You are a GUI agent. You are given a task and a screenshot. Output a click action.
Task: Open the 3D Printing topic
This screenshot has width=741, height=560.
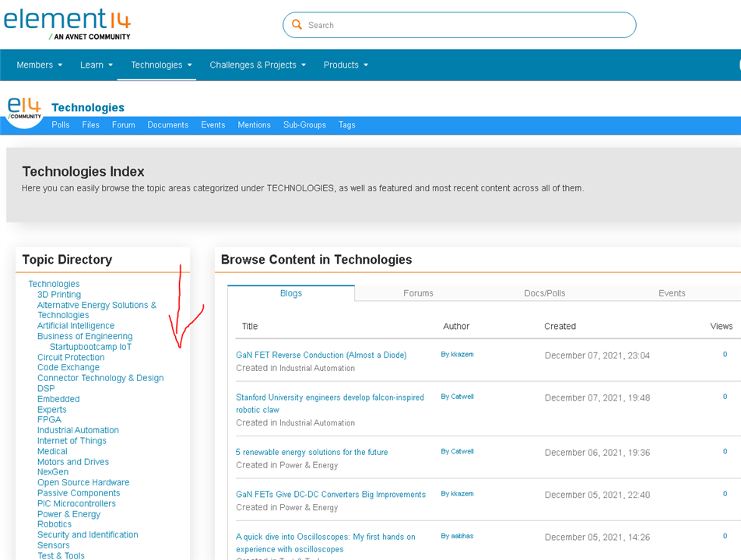click(59, 294)
